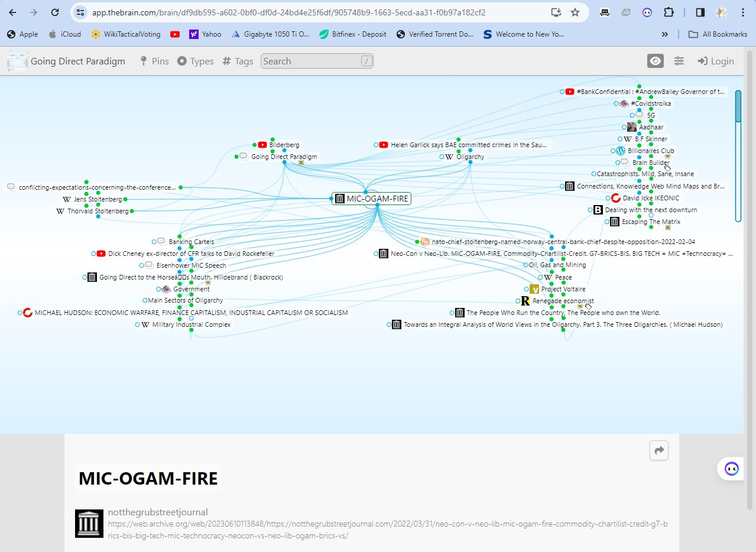
Task: Open the WikiTacticalVoting bookmark
Action: coord(126,34)
